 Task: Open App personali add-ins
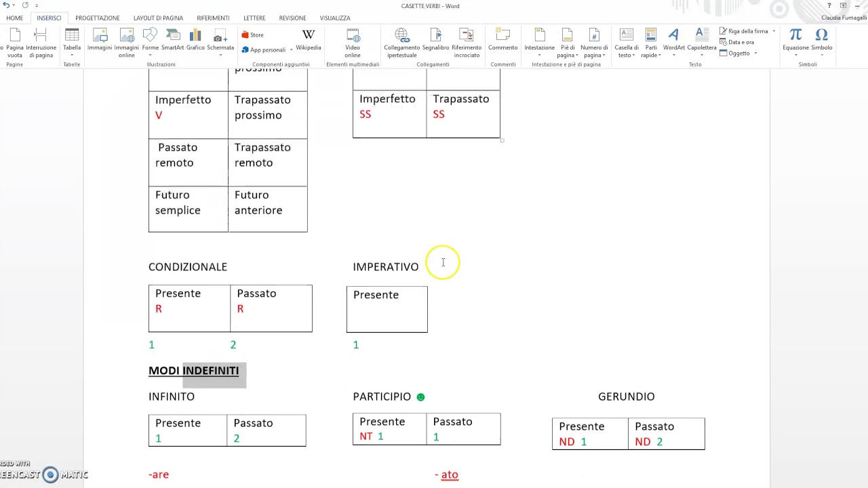click(x=264, y=49)
